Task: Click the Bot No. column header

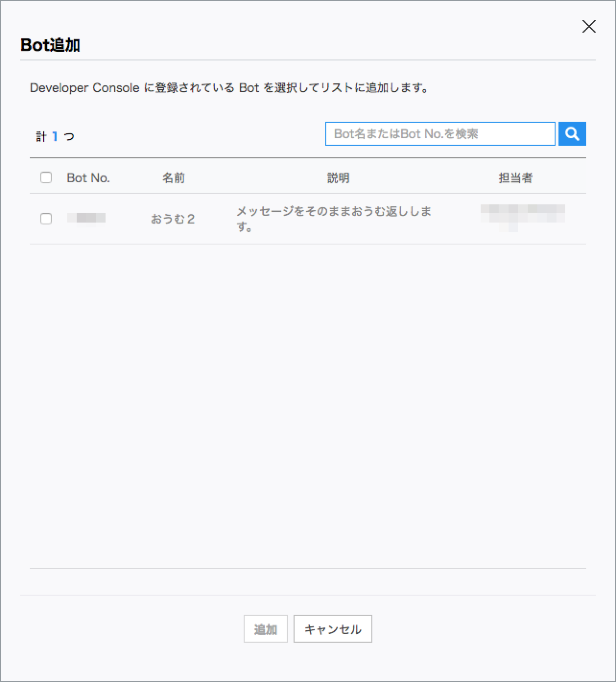Action: (88, 177)
